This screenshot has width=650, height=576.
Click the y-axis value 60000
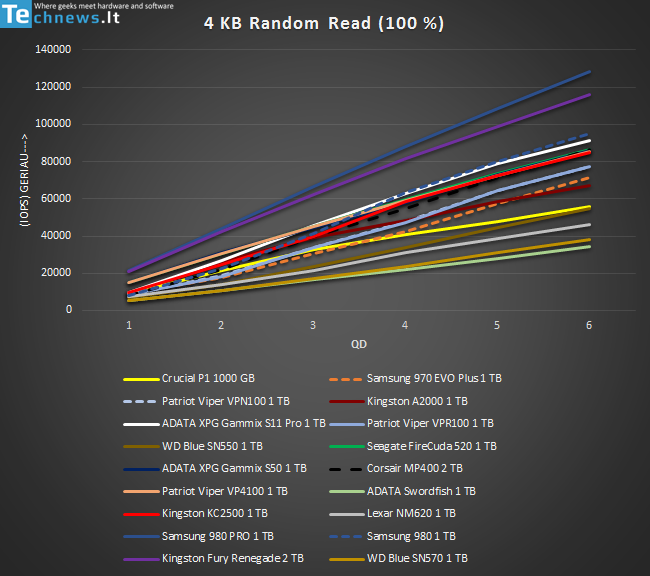coord(56,198)
